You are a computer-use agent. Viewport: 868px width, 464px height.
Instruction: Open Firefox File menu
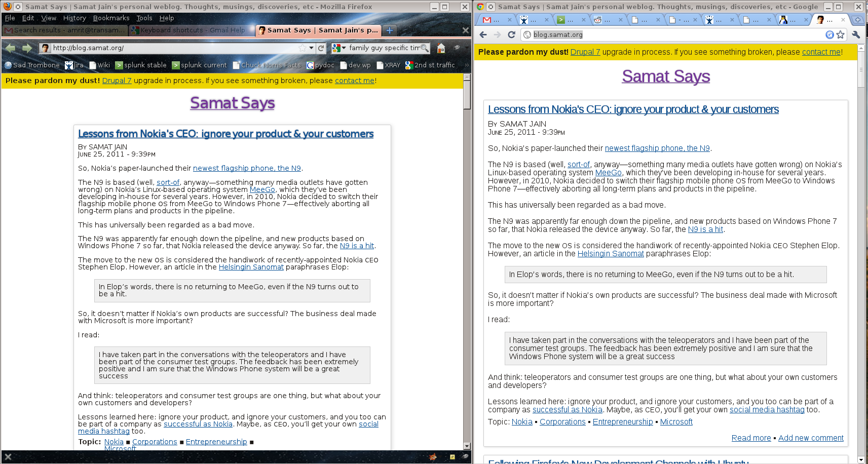pos(10,18)
